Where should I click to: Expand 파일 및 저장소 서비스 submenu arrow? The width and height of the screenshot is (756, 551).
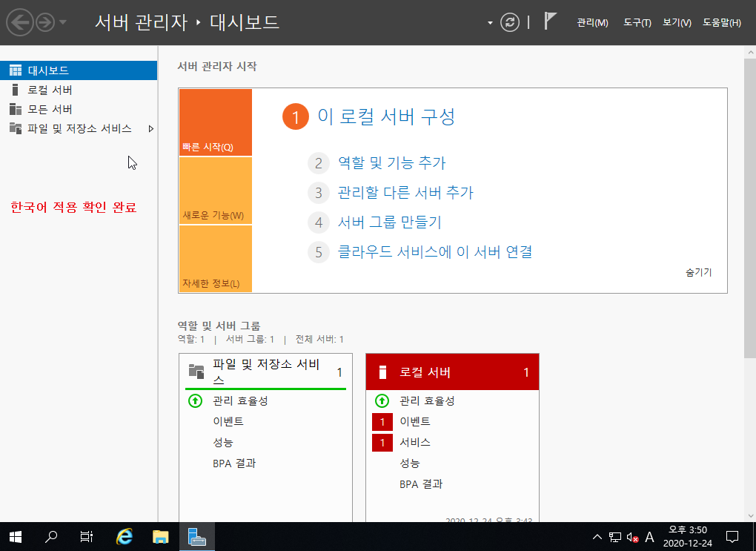[x=151, y=129]
